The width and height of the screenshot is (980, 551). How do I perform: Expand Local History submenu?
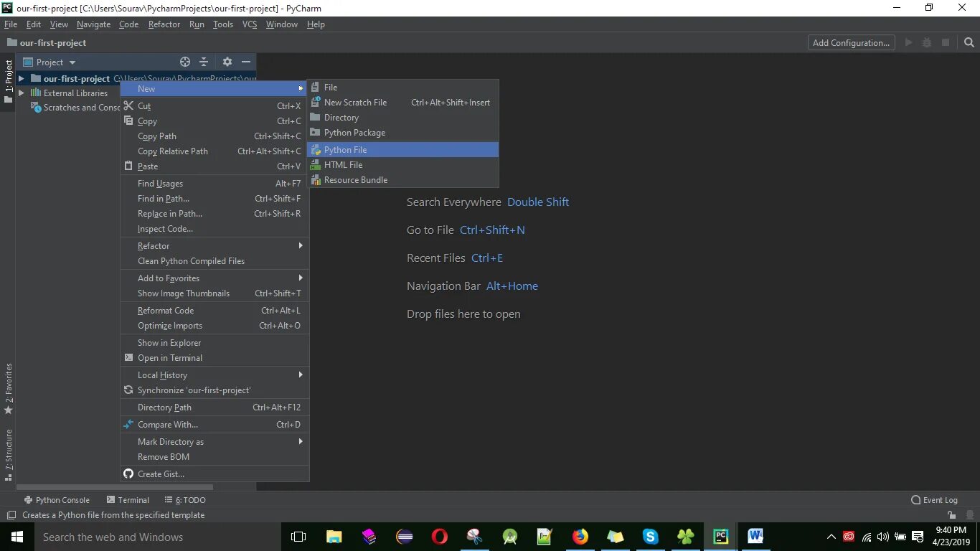(301, 375)
